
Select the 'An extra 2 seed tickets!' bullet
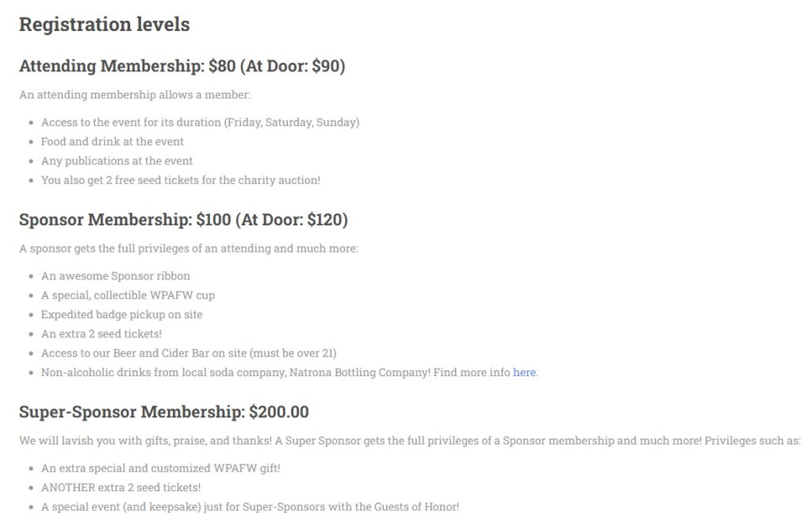(101, 334)
